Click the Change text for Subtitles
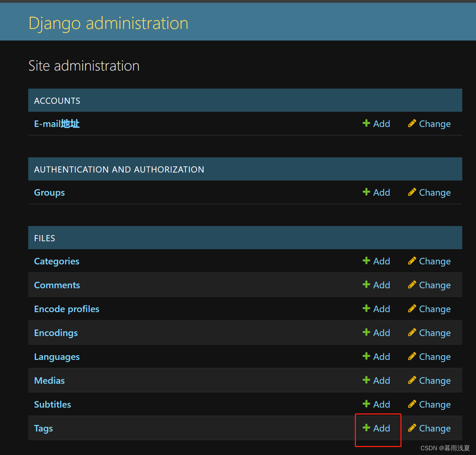This screenshot has width=476, height=455. pyautogui.click(x=435, y=404)
